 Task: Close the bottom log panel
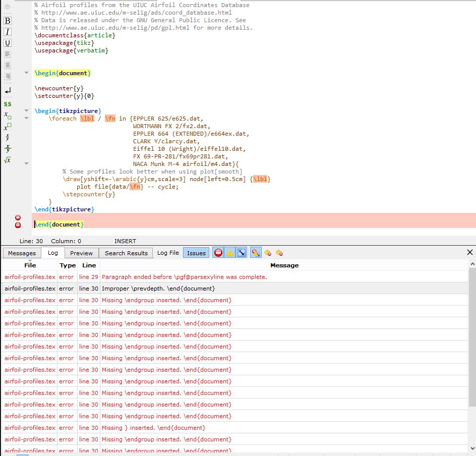(469, 252)
